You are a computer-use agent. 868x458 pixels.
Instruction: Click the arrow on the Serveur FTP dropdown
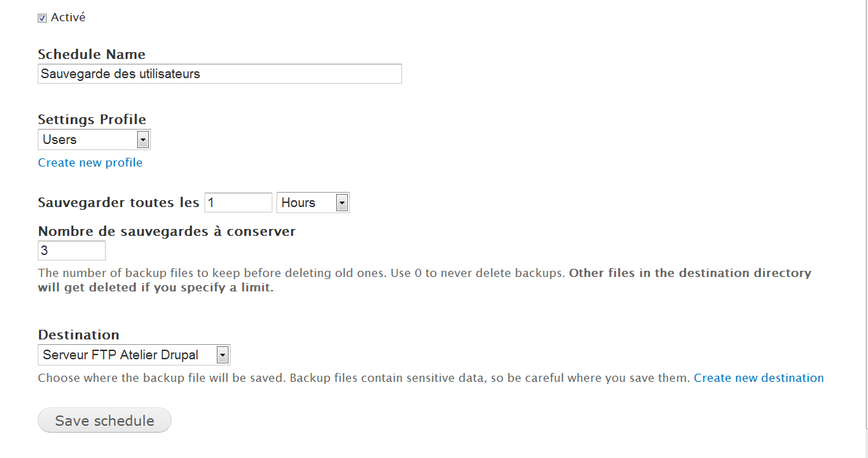[222, 355]
